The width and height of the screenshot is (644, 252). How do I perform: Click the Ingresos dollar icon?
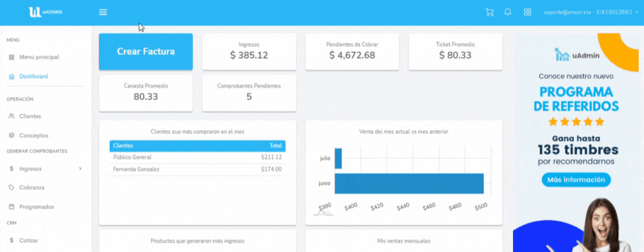click(12, 168)
